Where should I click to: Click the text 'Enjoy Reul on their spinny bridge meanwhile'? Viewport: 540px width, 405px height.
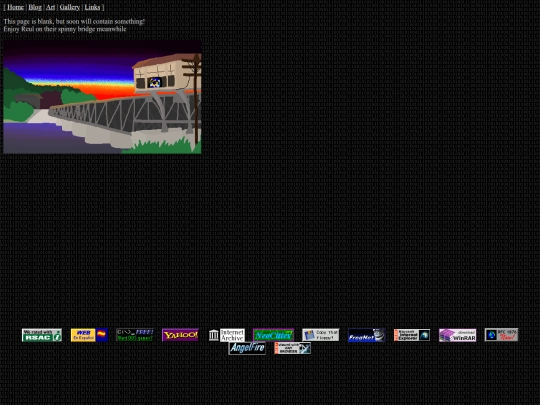65,29
